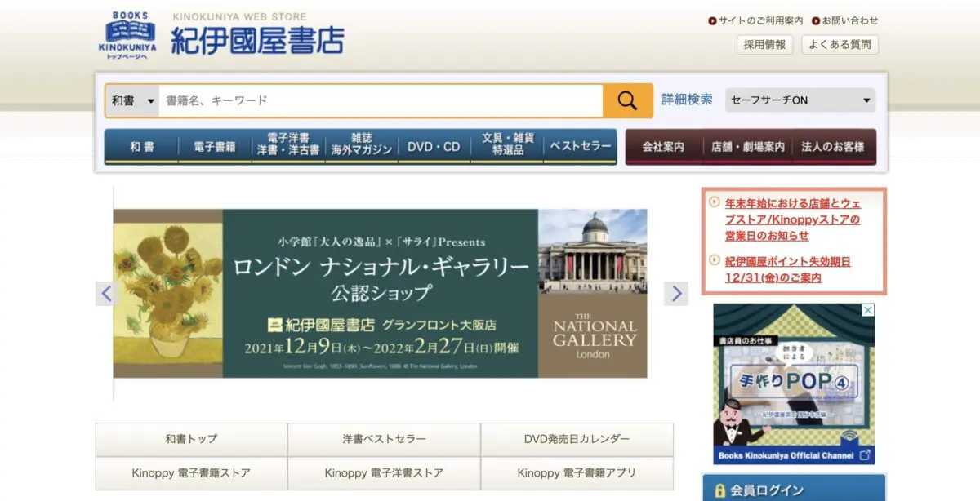Open the 和書 search category dropdown
Viewport: 980px width, 501px height.
tap(132, 100)
